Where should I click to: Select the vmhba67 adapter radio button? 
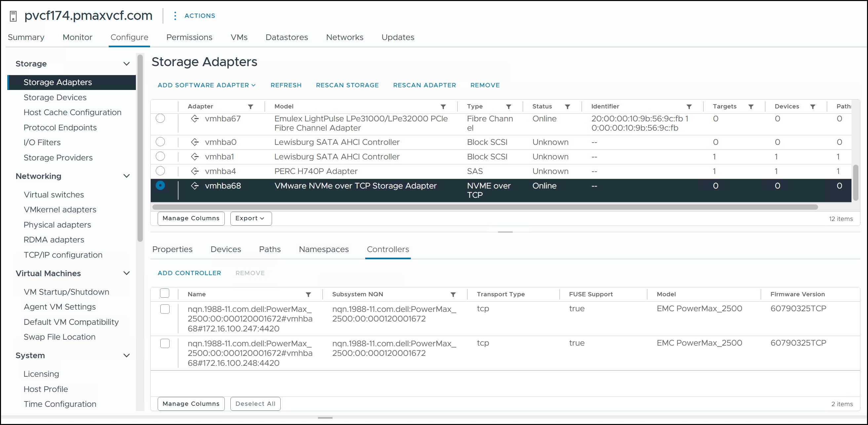[160, 118]
